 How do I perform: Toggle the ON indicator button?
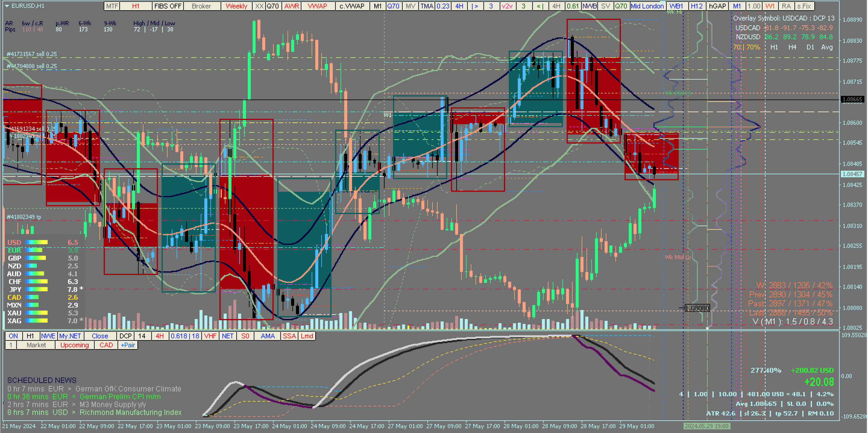click(x=14, y=336)
